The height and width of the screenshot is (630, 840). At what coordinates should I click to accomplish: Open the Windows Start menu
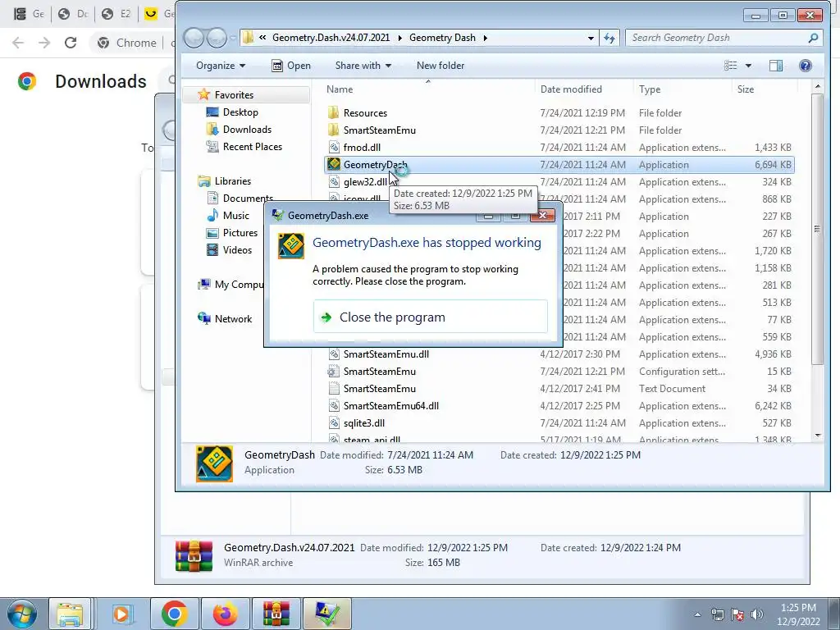tap(21, 614)
